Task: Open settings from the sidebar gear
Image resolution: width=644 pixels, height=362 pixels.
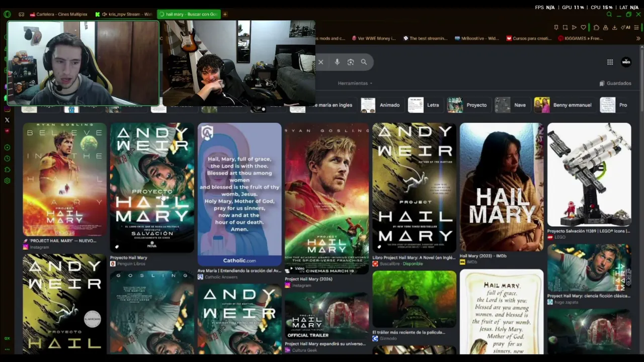Action: (7, 180)
